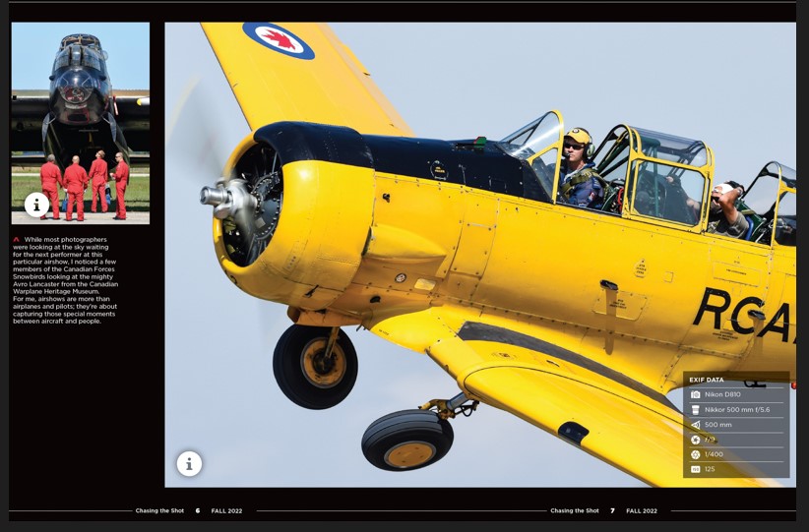The height and width of the screenshot is (532, 809).
Task: Click "Chasing the Shot" in the left page footer
Action: coord(159,511)
